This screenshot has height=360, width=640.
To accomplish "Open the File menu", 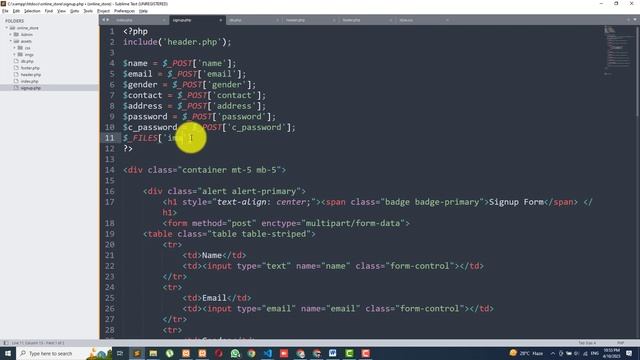I will point(5,11).
